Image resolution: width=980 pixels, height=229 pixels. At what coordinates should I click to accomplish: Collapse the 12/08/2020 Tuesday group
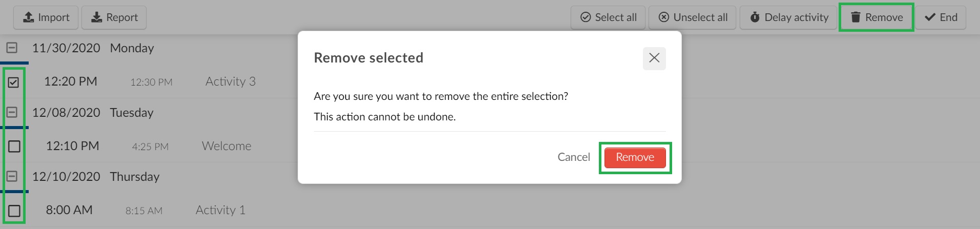coord(12,112)
